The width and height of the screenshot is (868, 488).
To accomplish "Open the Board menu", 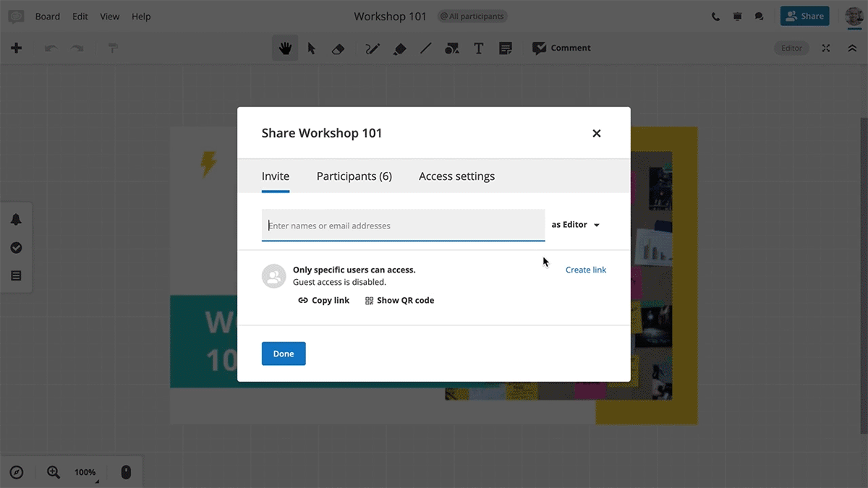I will (x=48, y=16).
